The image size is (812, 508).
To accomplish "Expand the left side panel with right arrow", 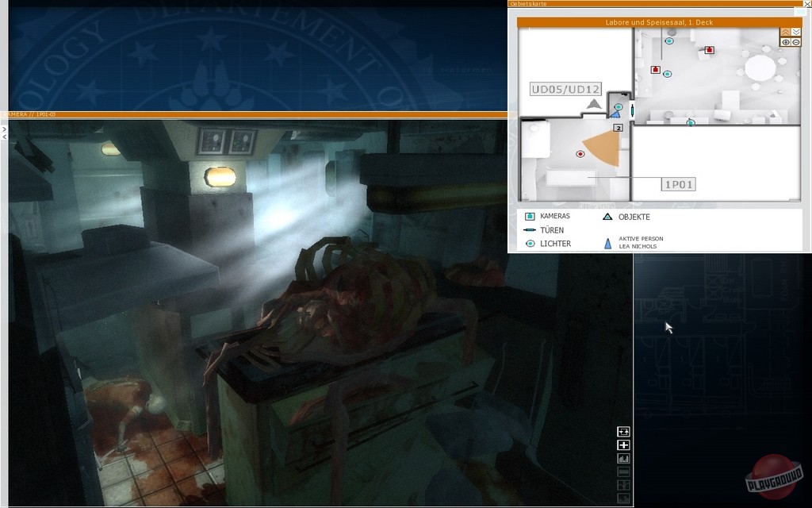I will pos(3,129).
